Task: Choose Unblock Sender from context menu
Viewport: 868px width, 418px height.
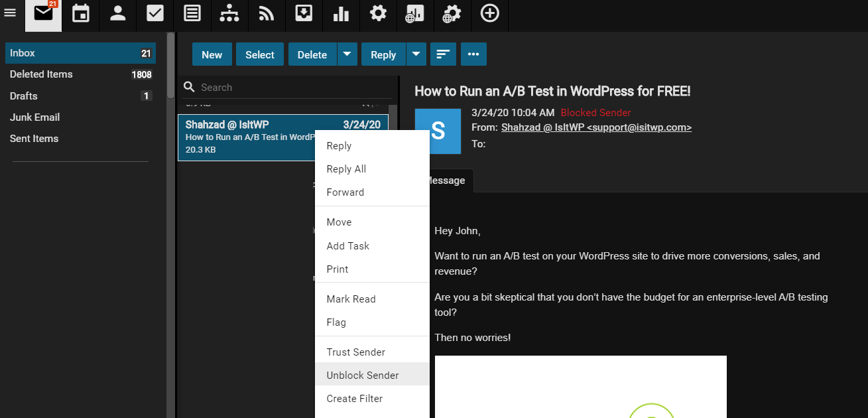Action: point(363,375)
